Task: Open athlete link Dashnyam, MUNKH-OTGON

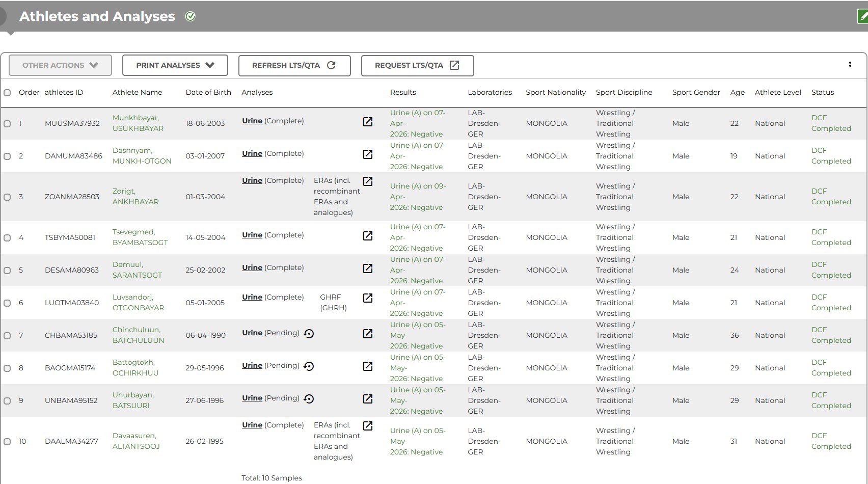Action: [142, 156]
